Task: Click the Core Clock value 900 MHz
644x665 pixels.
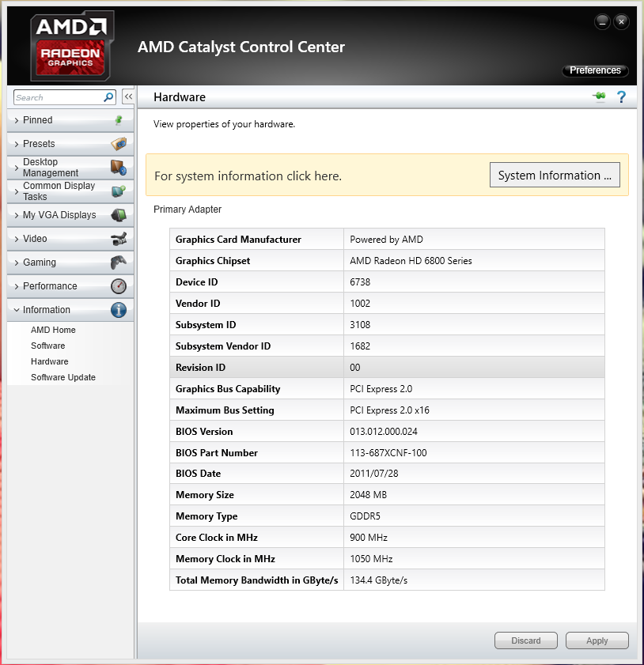Action: pos(369,538)
